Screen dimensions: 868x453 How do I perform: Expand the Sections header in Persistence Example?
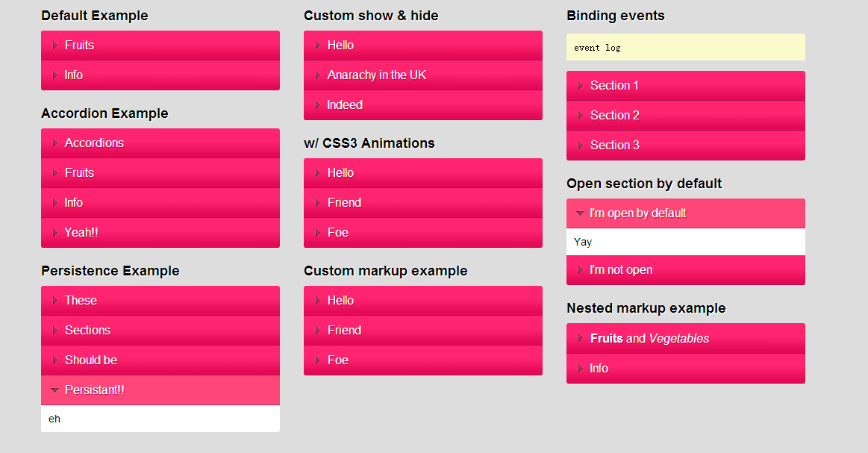[x=160, y=331]
